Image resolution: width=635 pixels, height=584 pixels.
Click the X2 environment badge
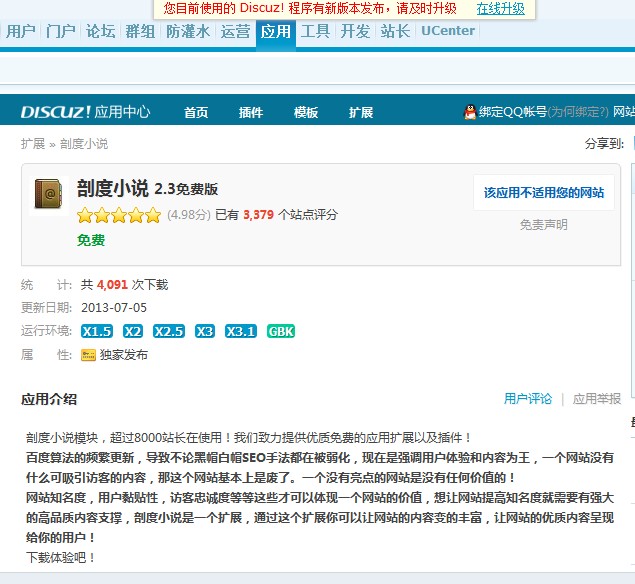tap(133, 331)
